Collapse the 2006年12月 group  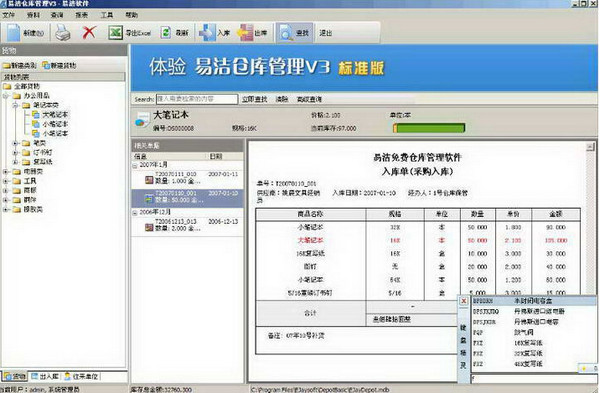pyautogui.click(x=135, y=213)
